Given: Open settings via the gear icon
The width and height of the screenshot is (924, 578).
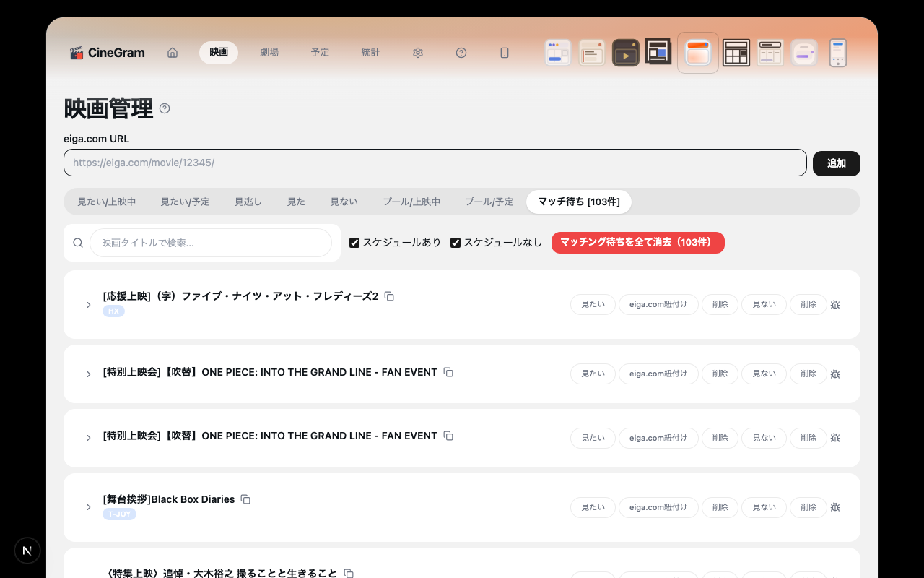Looking at the screenshot, I should (x=418, y=53).
